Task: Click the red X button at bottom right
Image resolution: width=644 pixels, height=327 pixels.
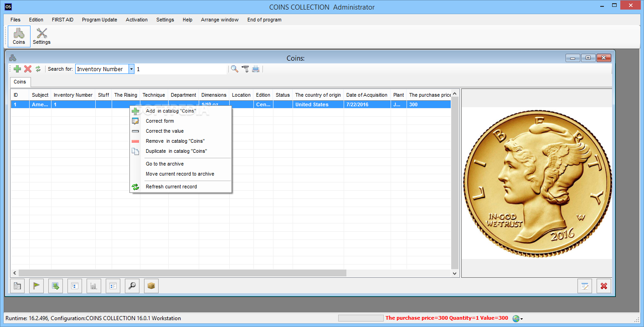Action: coord(604,286)
